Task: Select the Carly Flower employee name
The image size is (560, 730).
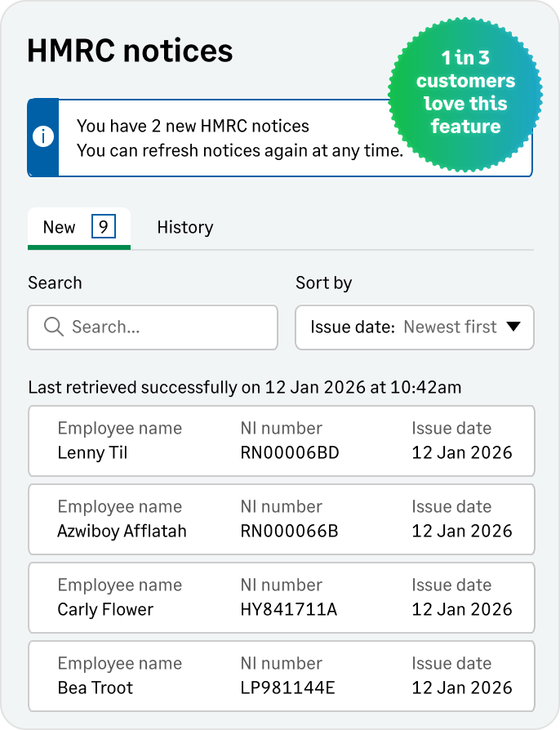Action: point(105,609)
